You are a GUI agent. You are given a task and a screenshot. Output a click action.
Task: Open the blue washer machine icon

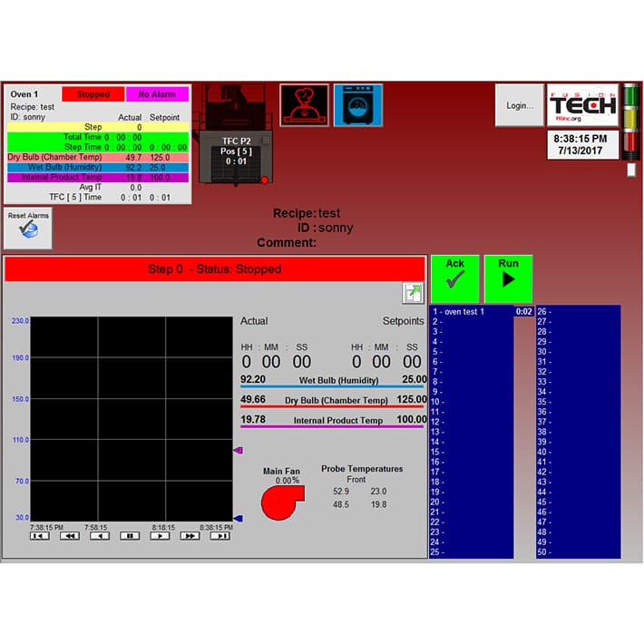[358, 105]
